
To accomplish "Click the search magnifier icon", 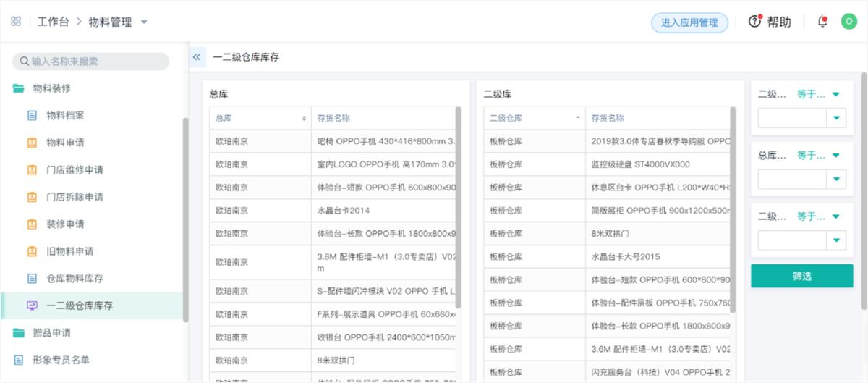I will (x=25, y=62).
